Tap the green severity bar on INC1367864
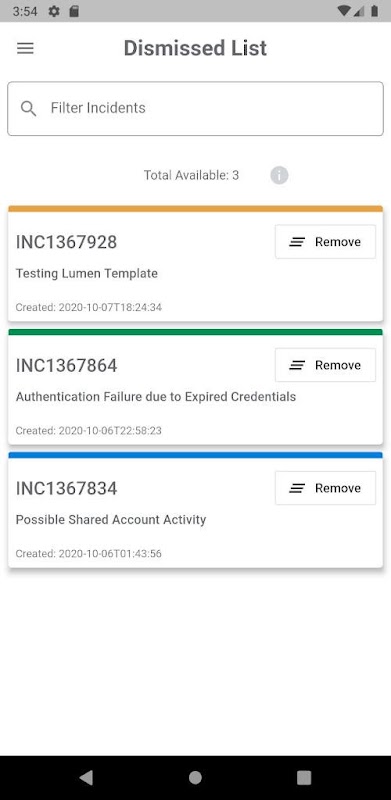This screenshot has width=391, height=800. pos(196,332)
